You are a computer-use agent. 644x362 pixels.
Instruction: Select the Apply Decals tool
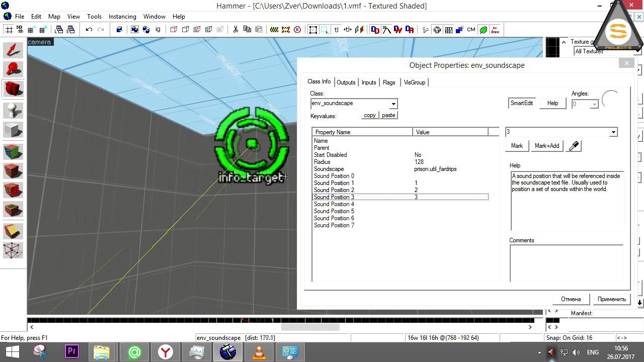click(13, 191)
